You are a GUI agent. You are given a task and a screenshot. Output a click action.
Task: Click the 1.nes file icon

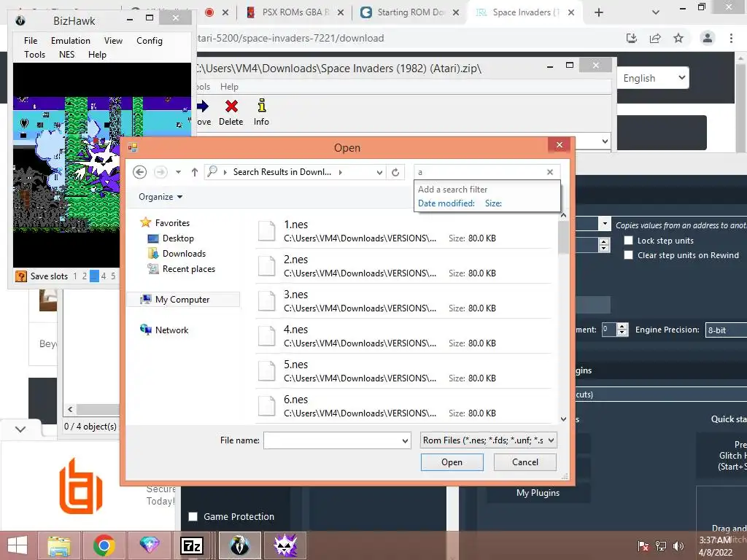tap(267, 231)
